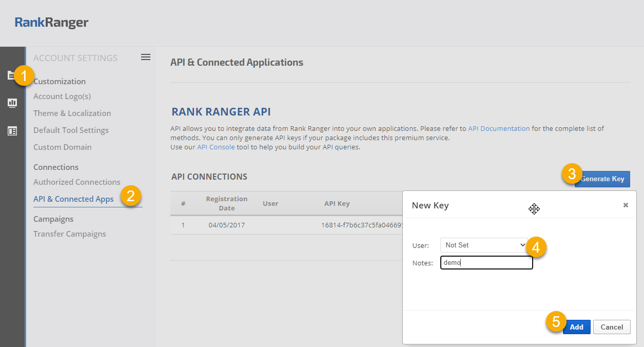Image resolution: width=644 pixels, height=347 pixels.
Task: Select API & Connected Apps
Action: pos(73,199)
